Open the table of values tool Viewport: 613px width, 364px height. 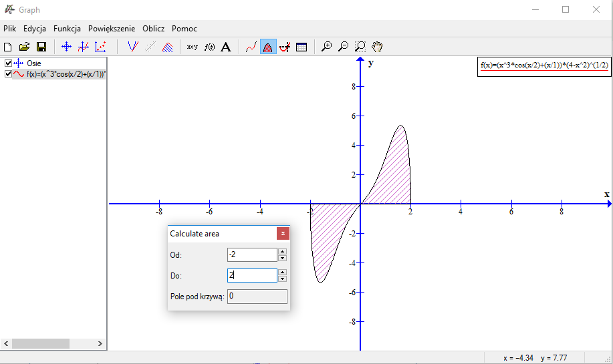click(301, 47)
